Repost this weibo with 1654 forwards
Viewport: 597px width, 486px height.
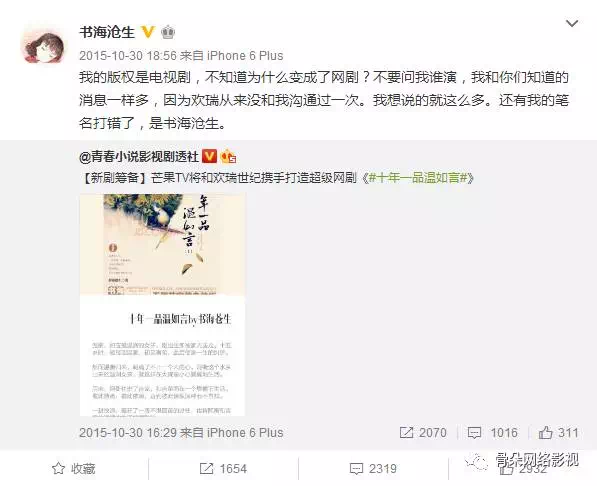[x=223, y=468]
